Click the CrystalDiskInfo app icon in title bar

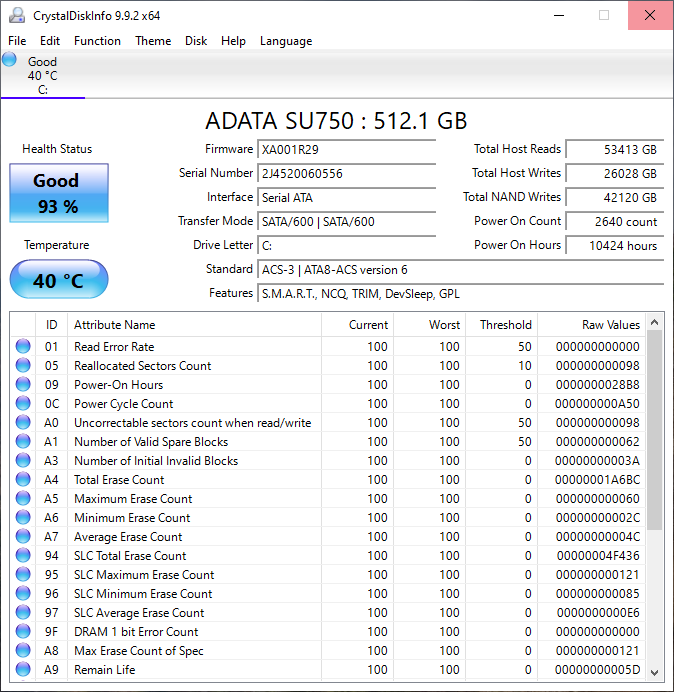[17, 15]
